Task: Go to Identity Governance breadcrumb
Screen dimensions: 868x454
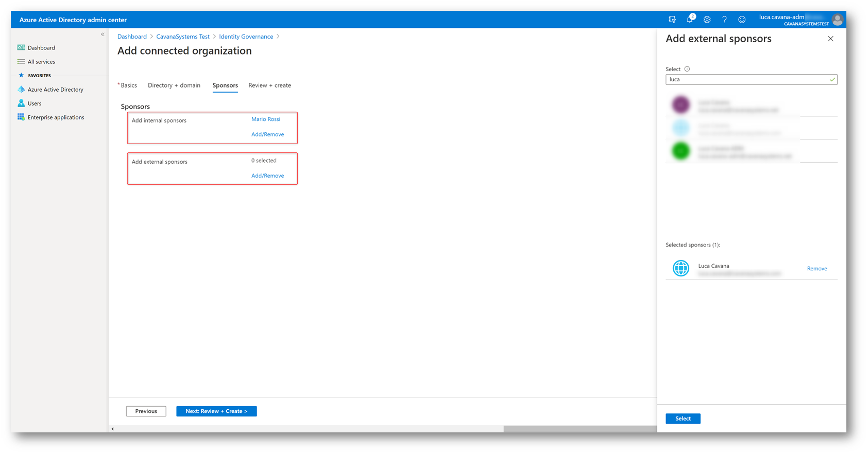Action: pyautogui.click(x=246, y=37)
